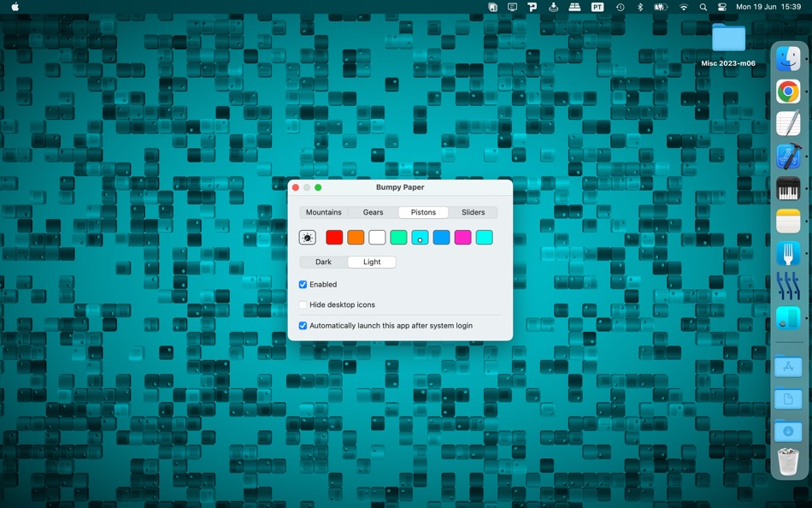This screenshot has height=508, width=812.
Task: Pick the magenta color swatch
Action: click(462, 237)
